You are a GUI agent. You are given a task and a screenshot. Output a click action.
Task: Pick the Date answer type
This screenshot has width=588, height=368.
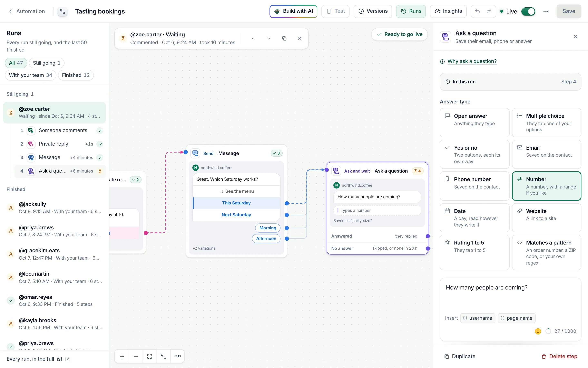click(474, 218)
